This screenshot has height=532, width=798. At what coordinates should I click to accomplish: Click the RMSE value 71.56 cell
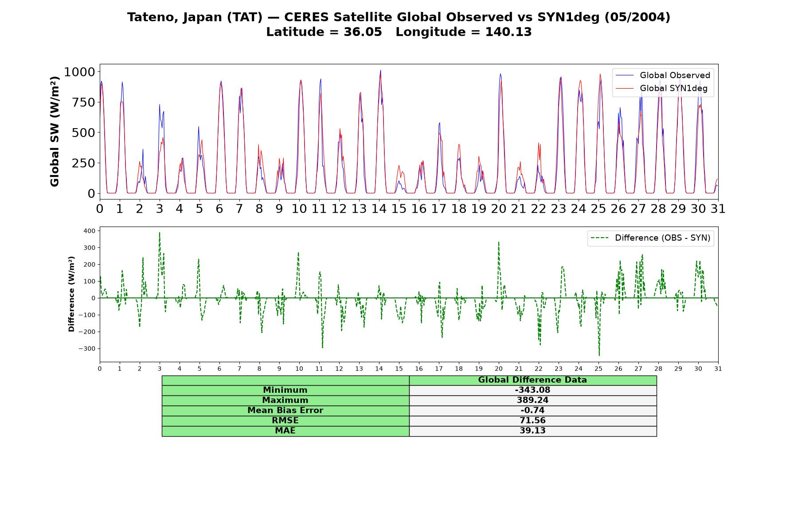tap(533, 421)
